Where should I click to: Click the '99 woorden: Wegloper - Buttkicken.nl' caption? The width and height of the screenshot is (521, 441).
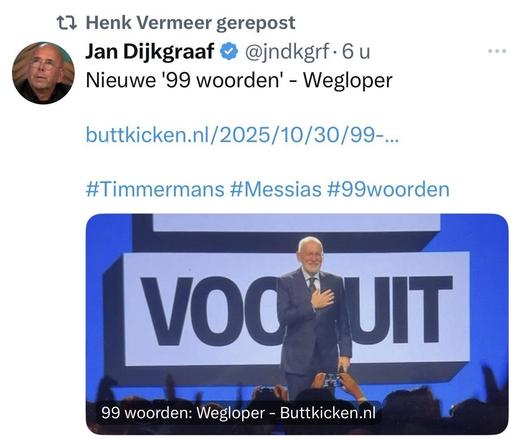pyautogui.click(x=238, y=413)
